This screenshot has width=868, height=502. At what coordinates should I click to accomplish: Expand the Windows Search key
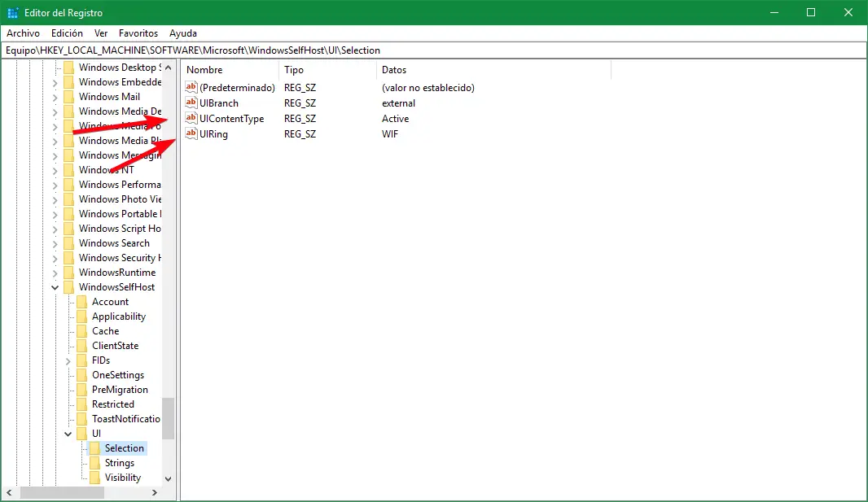point(55,243)
